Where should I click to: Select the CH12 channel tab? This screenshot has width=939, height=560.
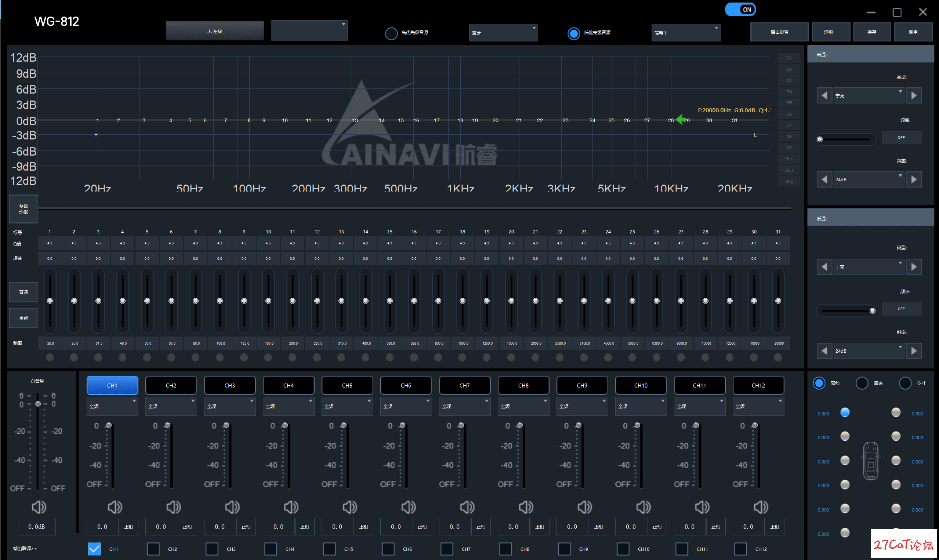coord(758,385)
